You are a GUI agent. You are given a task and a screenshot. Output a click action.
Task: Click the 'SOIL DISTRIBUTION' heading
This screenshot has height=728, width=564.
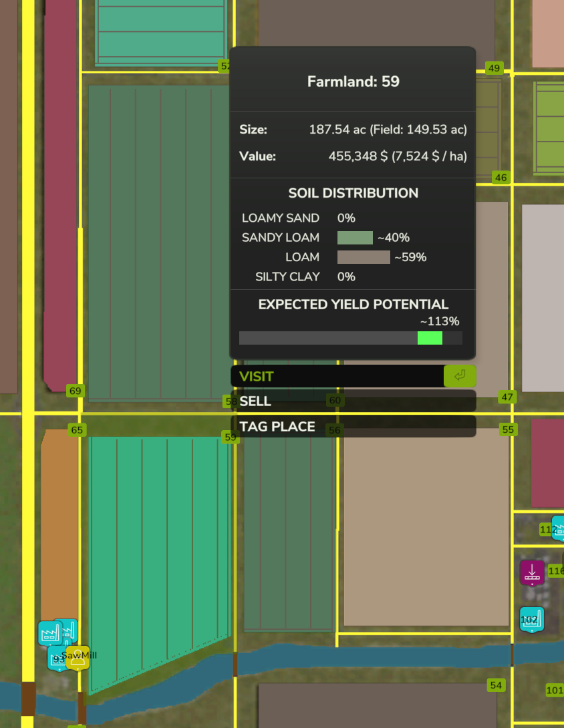click(x=353, y=193)
